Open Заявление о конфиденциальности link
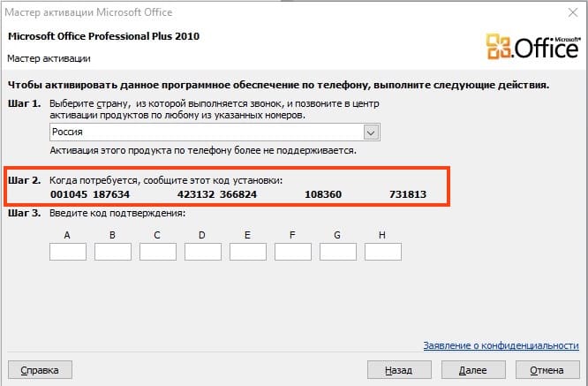Image resolution: width=588 pixels, height=386 pixels. click(501, 345)
